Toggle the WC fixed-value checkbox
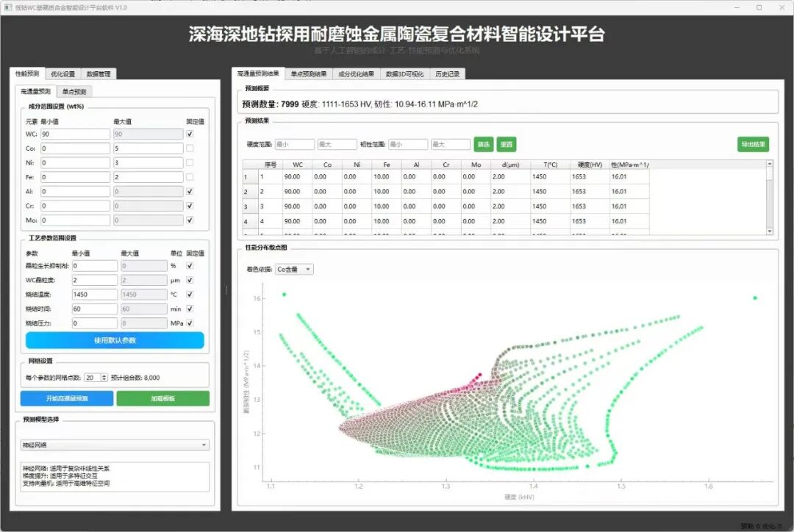Image resolution: width=794 pixels, height=532 pixels. point(190,134)
